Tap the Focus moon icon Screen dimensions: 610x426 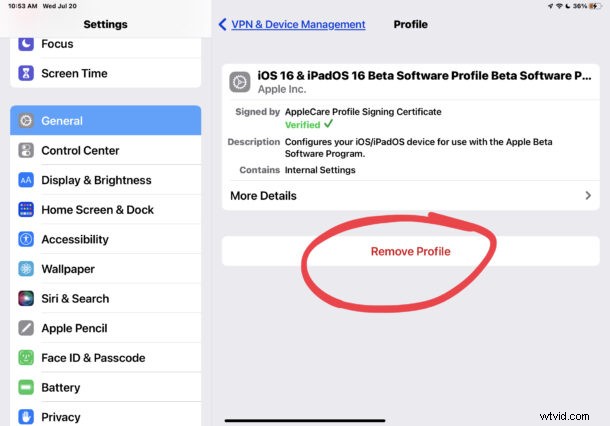[26, 44]
